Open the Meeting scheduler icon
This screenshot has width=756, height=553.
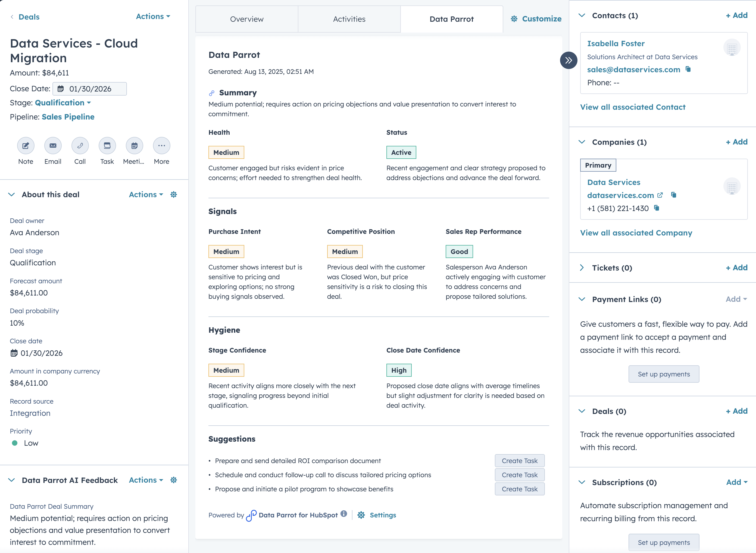coord(134,146)
